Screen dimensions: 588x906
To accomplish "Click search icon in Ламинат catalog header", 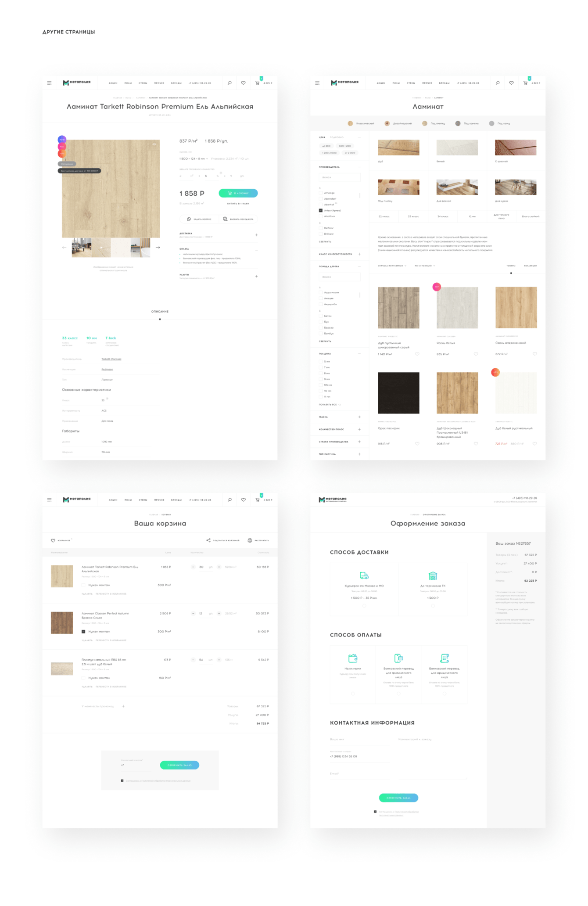I will 498,83.
